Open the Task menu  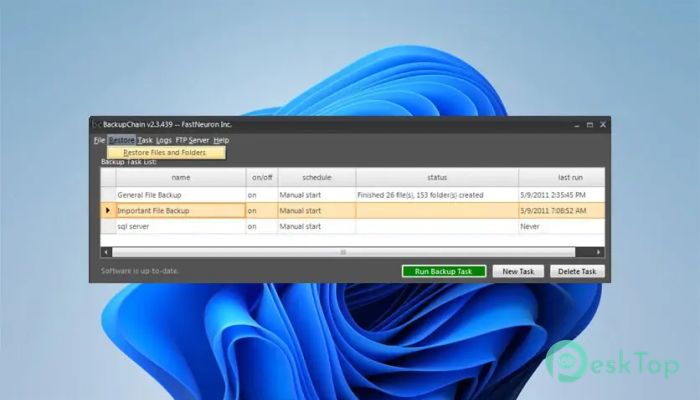click(x=145, y=140)
